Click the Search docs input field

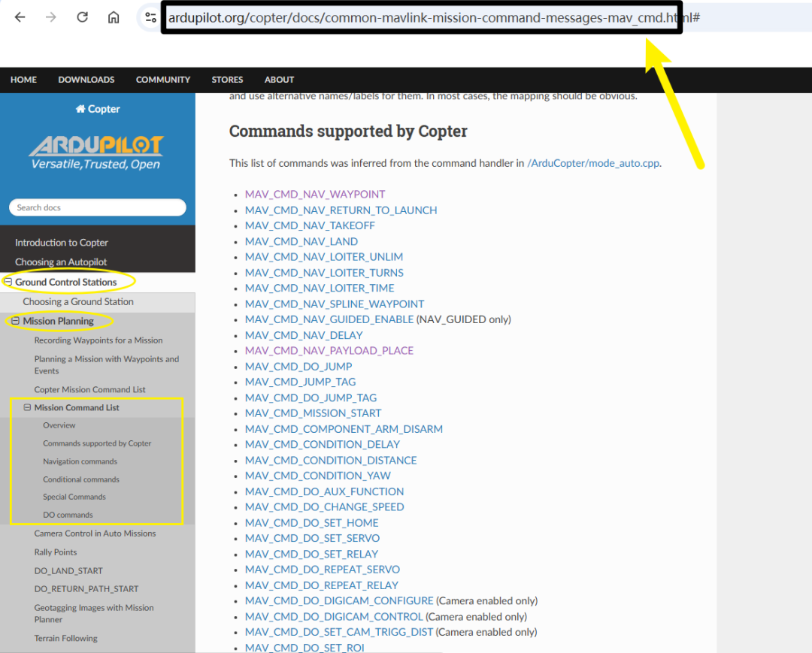[x=97, y=207]
